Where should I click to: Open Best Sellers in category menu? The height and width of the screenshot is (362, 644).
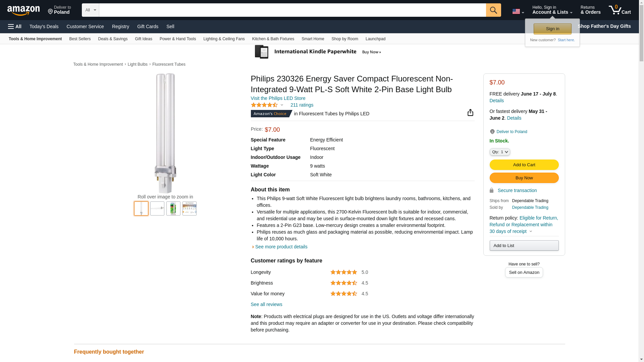(80, 39)
